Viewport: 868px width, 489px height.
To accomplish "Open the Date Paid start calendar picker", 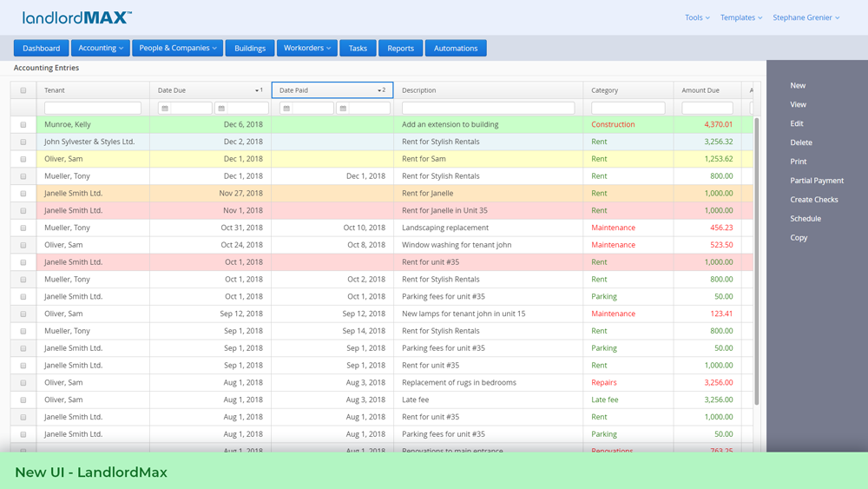I will tap(286, 109).
